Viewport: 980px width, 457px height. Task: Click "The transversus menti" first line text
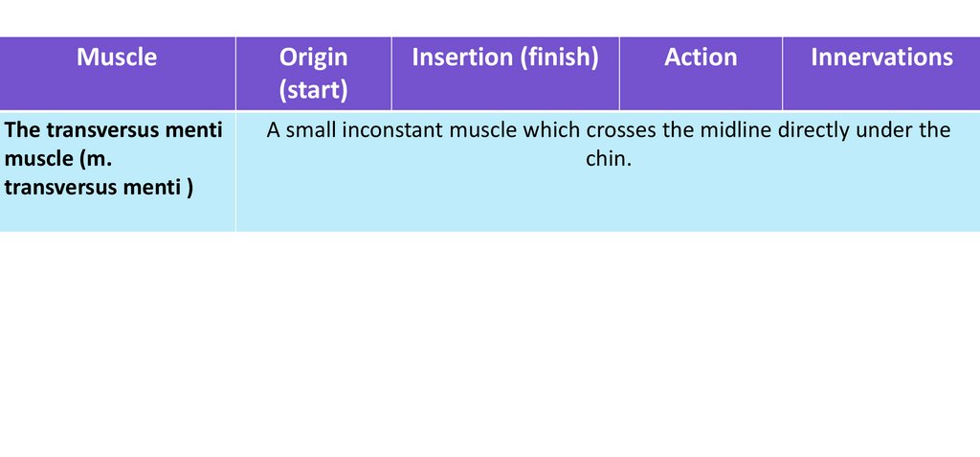(113, 130)
